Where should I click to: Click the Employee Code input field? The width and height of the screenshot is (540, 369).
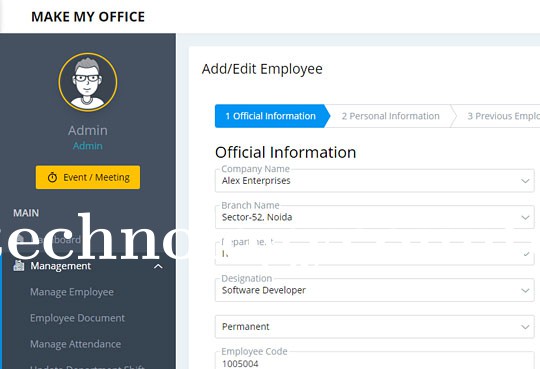pos(375,360)
